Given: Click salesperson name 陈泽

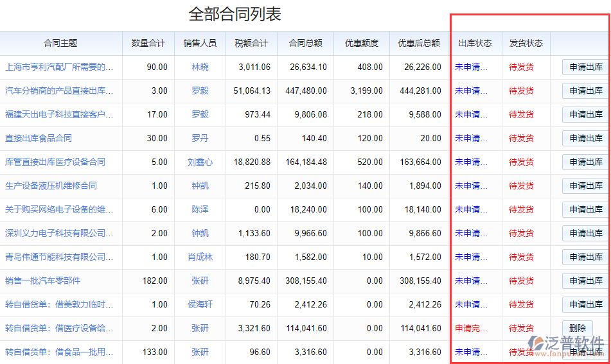Looking at the screenshot, I should pyautogui.click(x=200, y=209).
